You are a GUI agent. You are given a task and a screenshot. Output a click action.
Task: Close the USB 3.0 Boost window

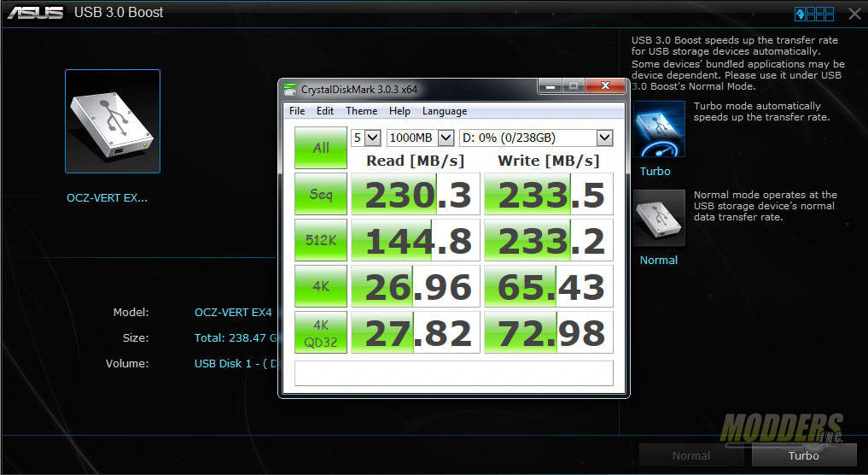tap(854, 14)
